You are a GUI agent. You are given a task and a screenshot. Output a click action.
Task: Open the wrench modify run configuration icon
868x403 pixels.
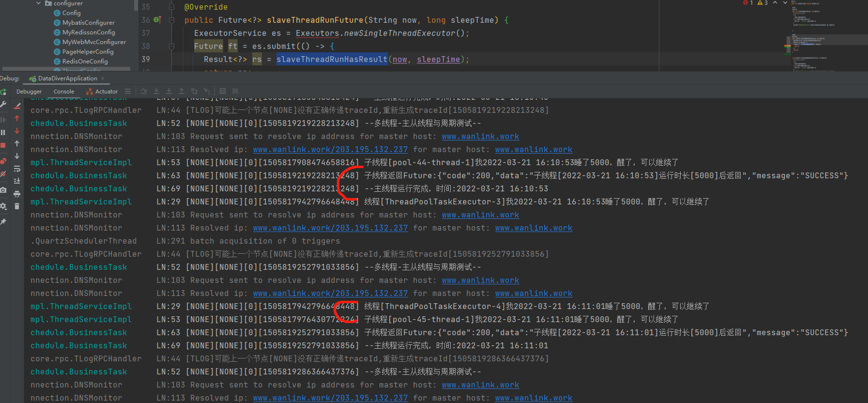pyautogui.click(x=3, y=104)
